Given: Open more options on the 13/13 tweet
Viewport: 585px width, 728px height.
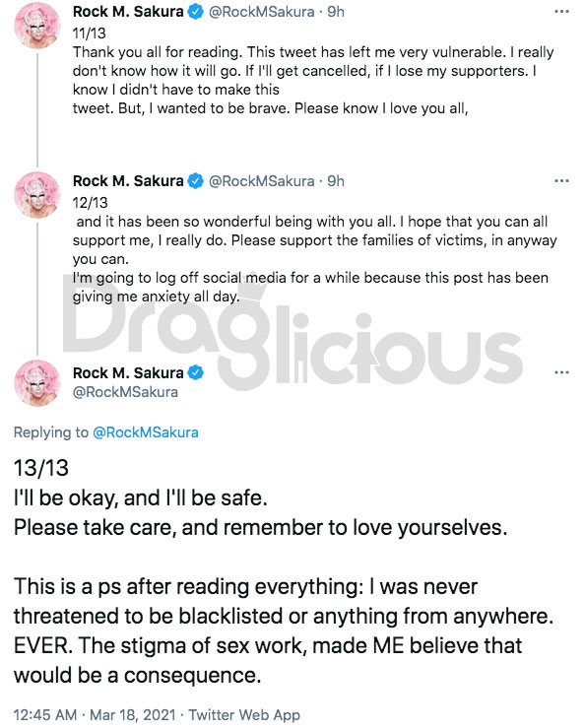Looking at the screenshot, I should tap(561, 372).
